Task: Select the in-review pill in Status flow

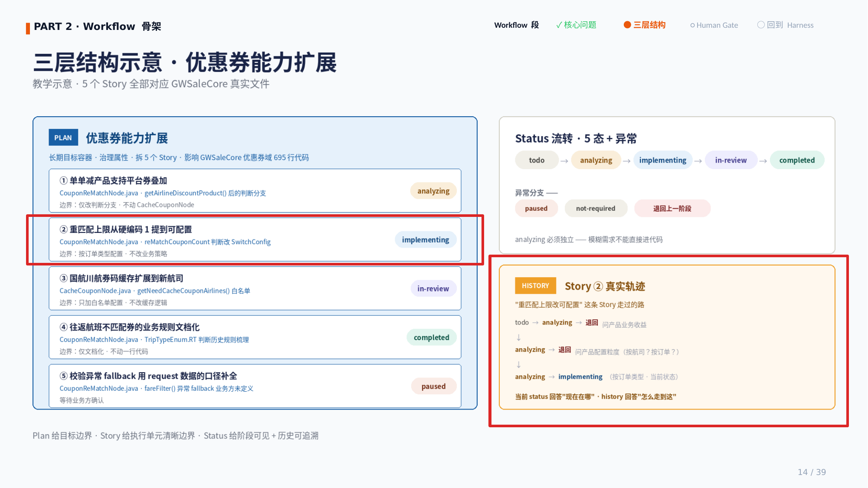Action: coord(731,160)
